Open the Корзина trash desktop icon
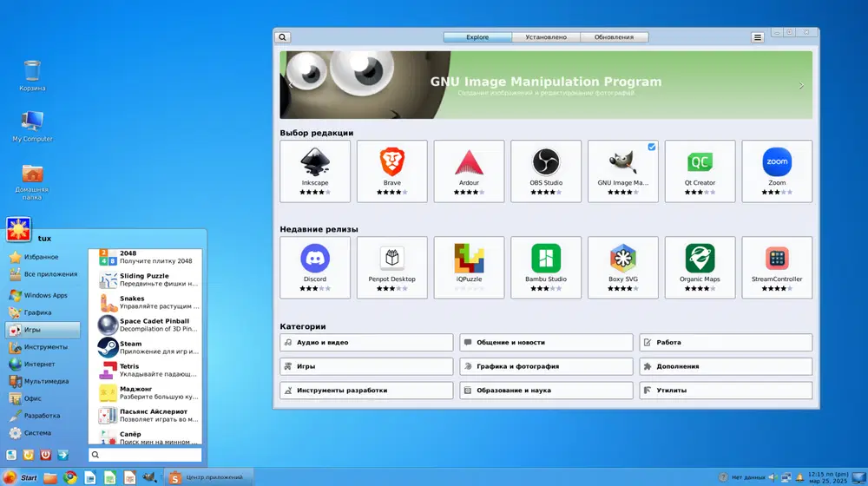The width and height of the screenshot is (868, 486). tap(32, 76)
